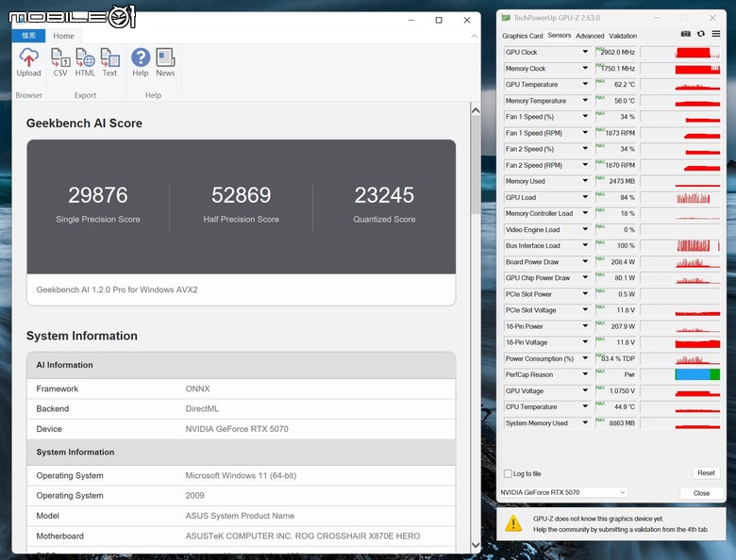Open the Board Power Draw dropdown
Screen dimensions: 736x560
pyautogui.click(x=585, y=262)
